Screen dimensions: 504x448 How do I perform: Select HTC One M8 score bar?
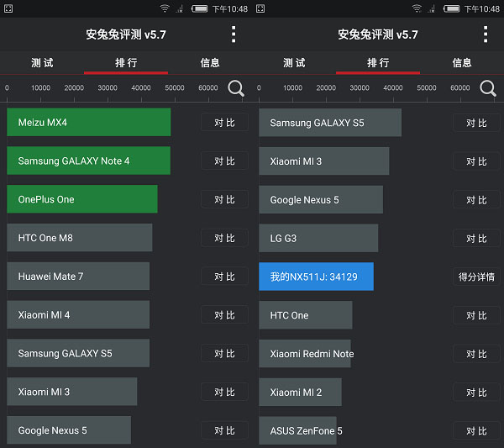coord(80,238)
